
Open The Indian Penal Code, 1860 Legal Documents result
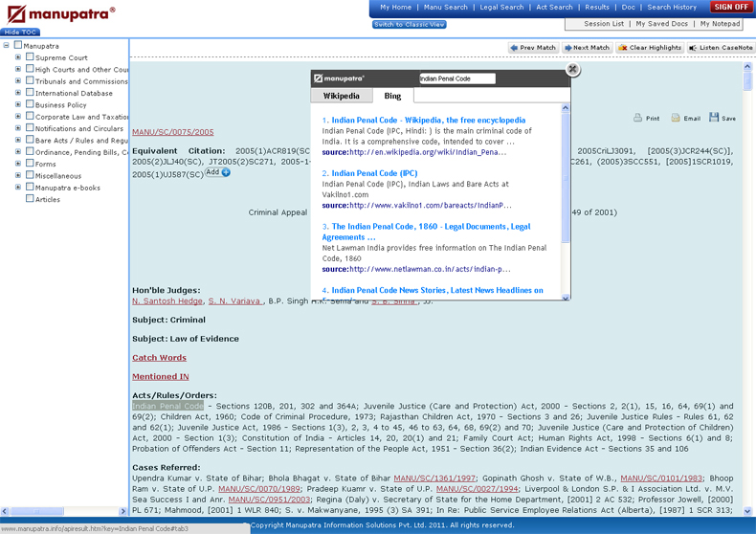pyautogui.click(x=426, y=232)
